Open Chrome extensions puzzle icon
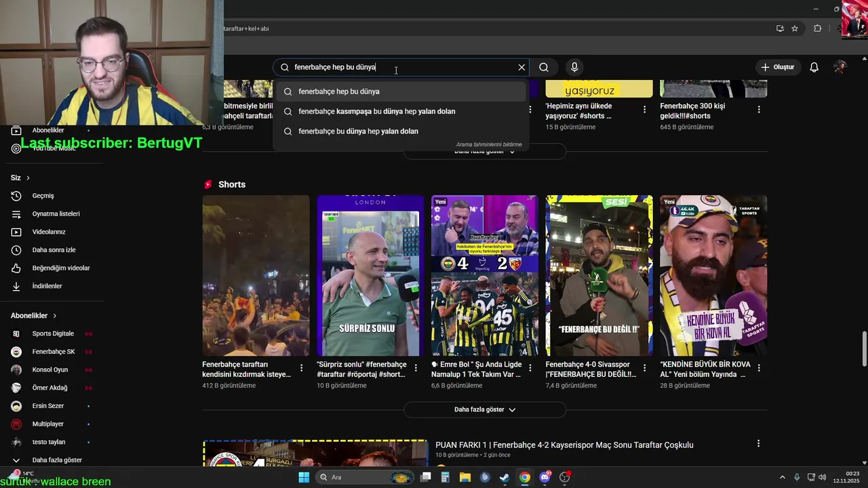This screenshot has width=868, height=488. tap(817, 28)
